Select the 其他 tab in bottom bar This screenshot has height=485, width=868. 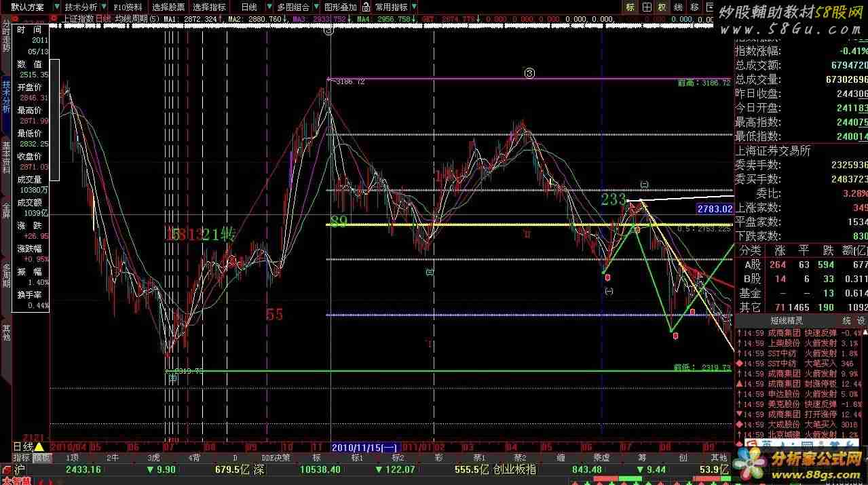click(719, 458)
